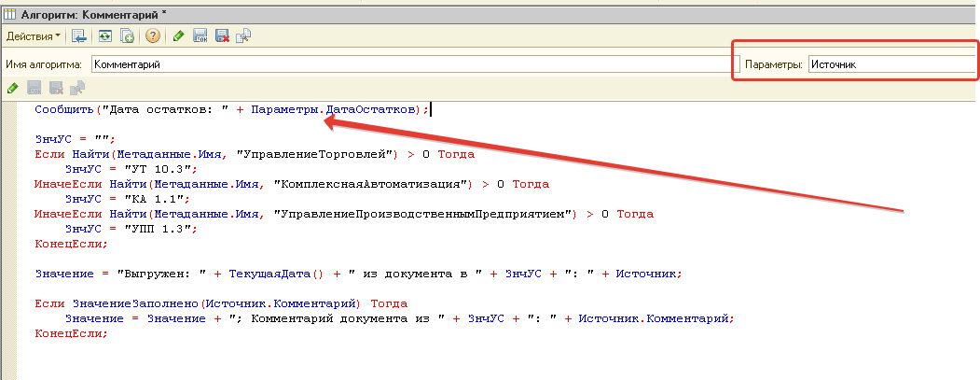The image size is (980, 380).
Task: Click the save OK icon in top toolbar
Action: (200, 36)
